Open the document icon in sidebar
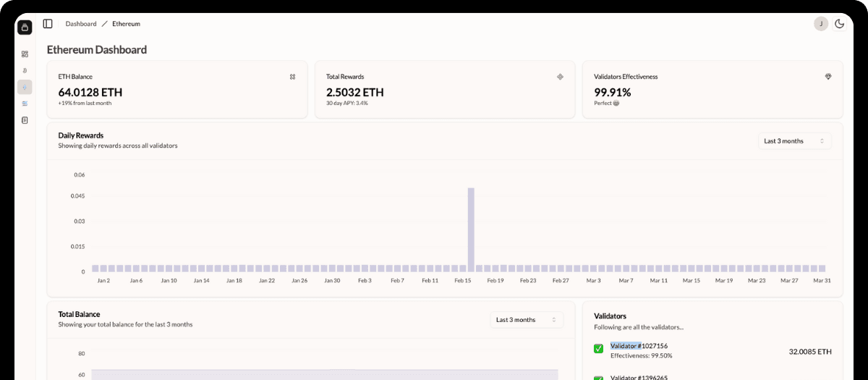The height and width of the screenshot is (380, 868). [25, 120]
